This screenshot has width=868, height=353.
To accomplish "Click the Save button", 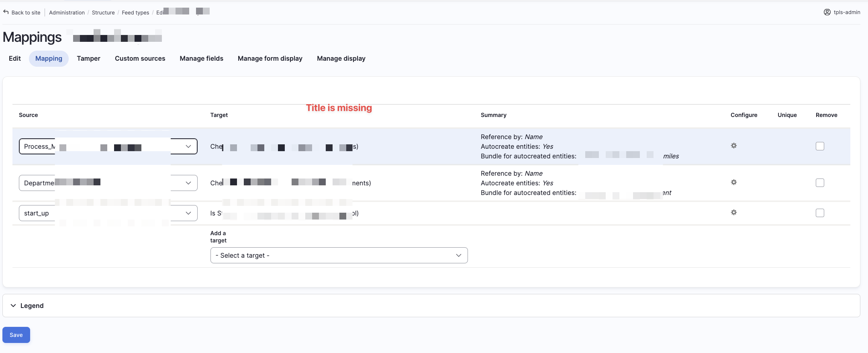I will pos(16,335).
